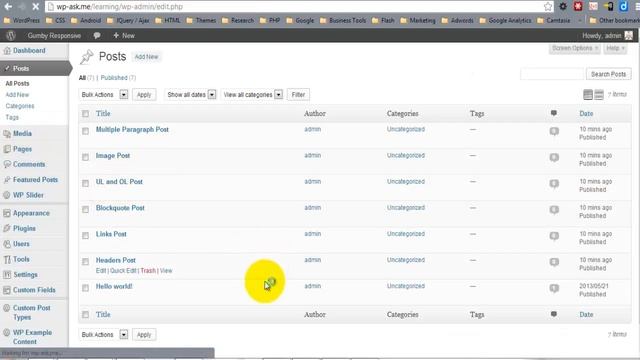Toggle select-all checkbox in table header
This screenshot has height=360, width=640.
pos(85,113)
